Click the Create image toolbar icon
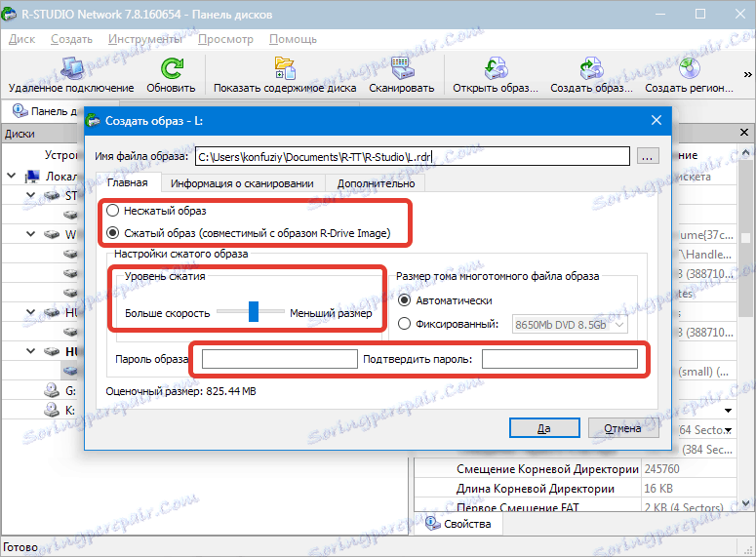756x557 pixels. [x=591, y=68]
